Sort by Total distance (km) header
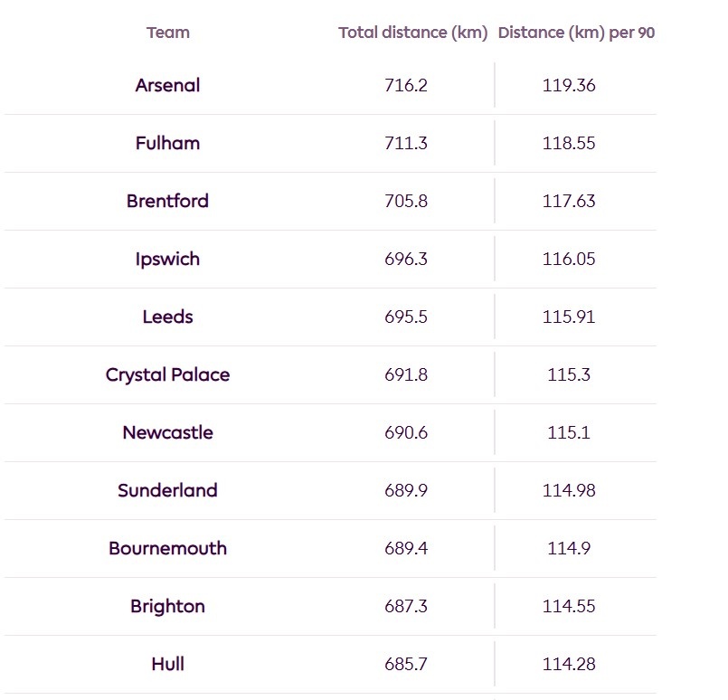Image resolution: width=728 pixels, height=700 pixels. coord(412,33)
